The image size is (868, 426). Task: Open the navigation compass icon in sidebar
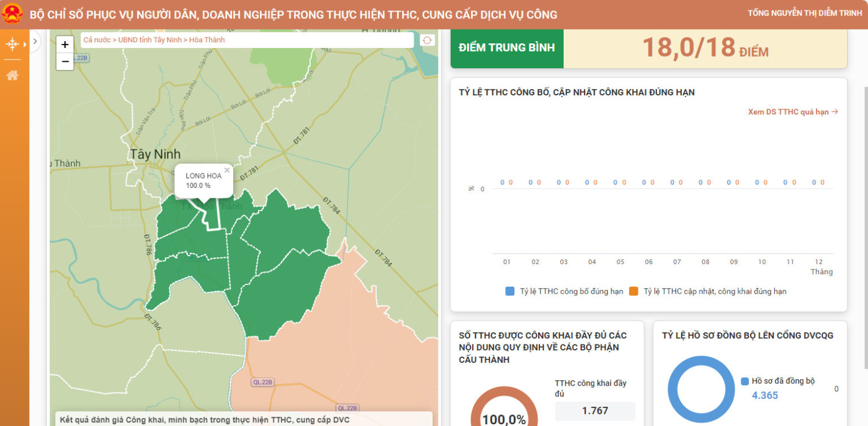(x=12, y=44)
